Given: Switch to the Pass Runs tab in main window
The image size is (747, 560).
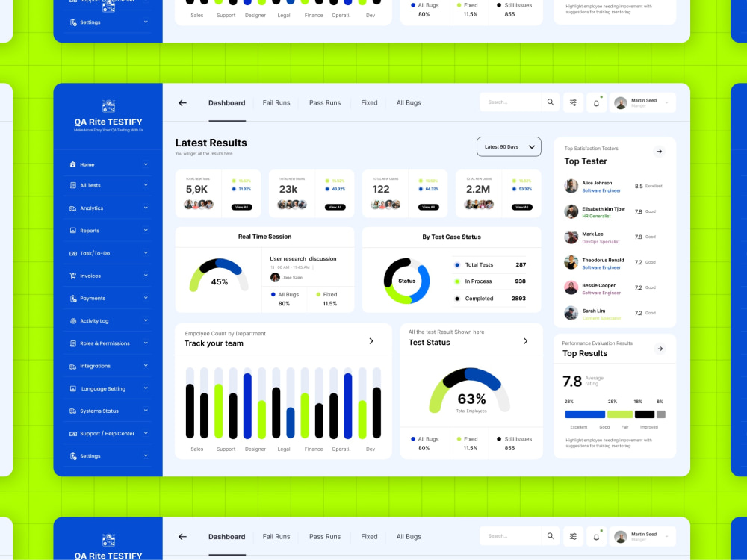Looking at the screenshot, I should pos(325,103).
